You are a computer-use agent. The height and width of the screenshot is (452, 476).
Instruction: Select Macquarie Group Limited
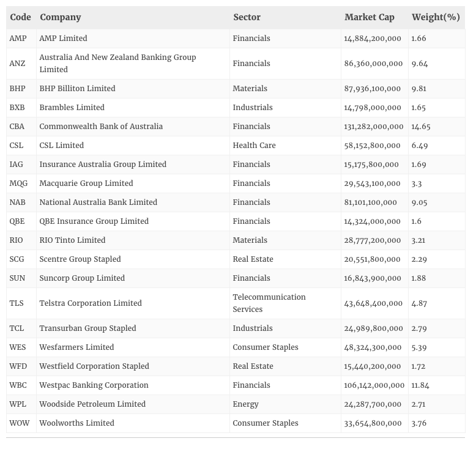[x=86, y=183]
